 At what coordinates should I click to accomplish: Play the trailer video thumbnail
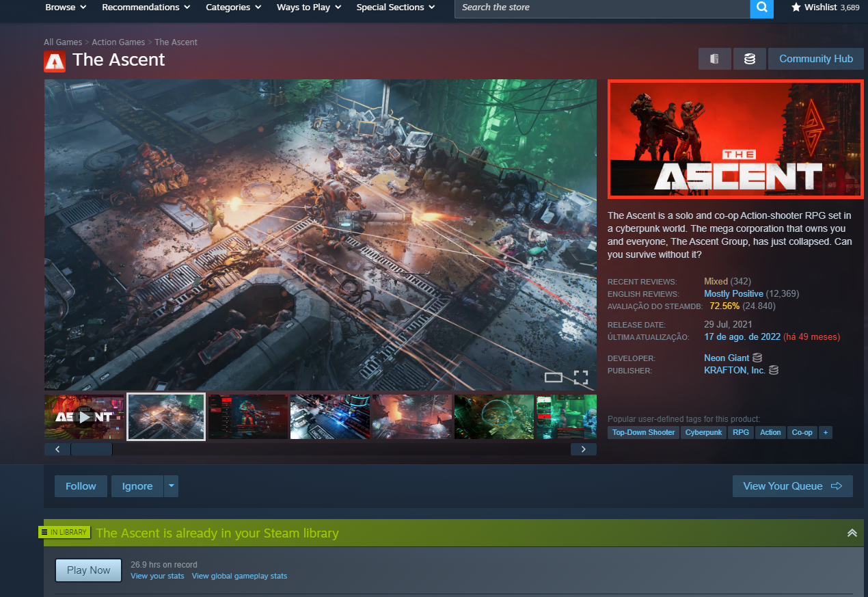click(x=85, y=416)
